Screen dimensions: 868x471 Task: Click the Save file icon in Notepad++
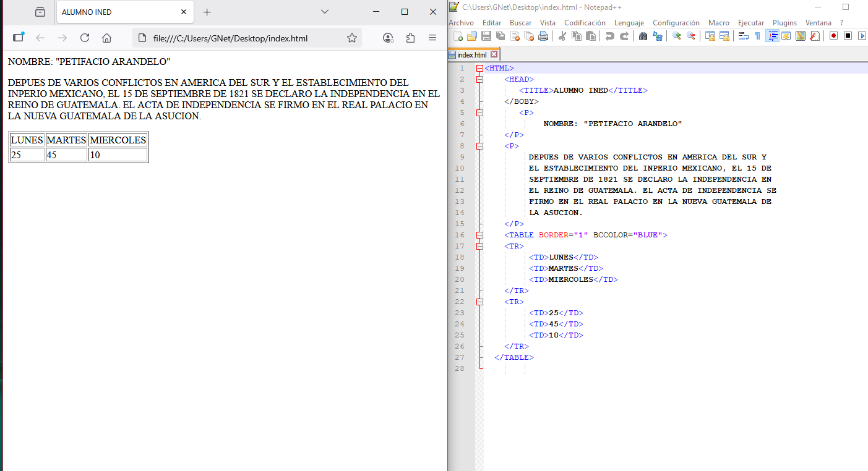click(x=486, y=36)
